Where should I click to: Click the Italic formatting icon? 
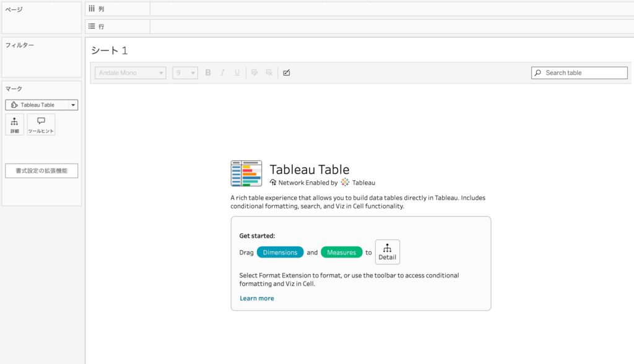coord(222,73)
